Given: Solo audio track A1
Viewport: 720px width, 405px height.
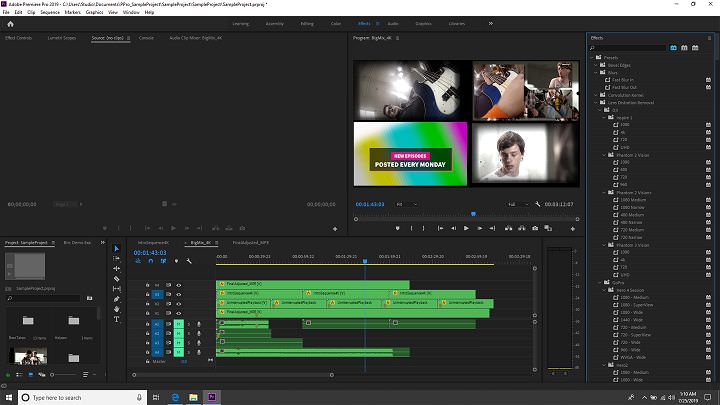Looking at the screenshot, I should (188, 324).
